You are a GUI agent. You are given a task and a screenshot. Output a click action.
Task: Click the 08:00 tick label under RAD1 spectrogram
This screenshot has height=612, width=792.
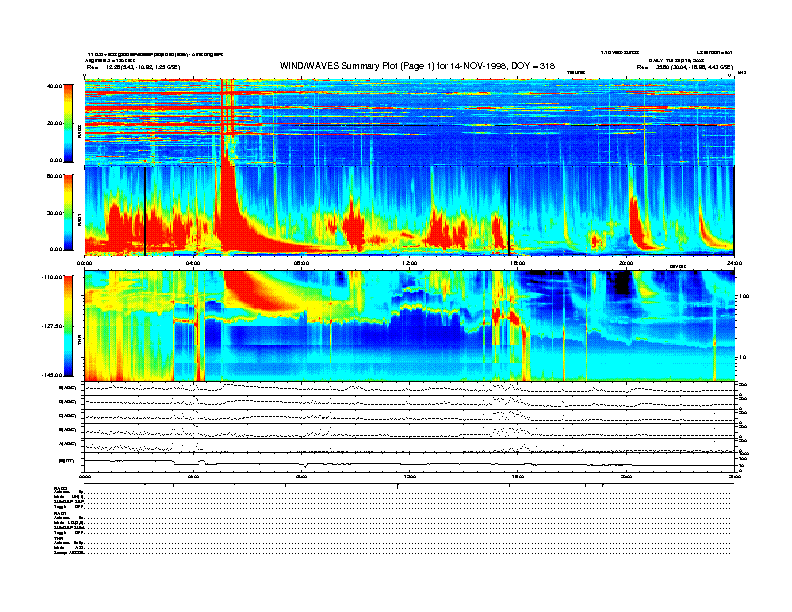pyautogui.click(x=301, y=263)
